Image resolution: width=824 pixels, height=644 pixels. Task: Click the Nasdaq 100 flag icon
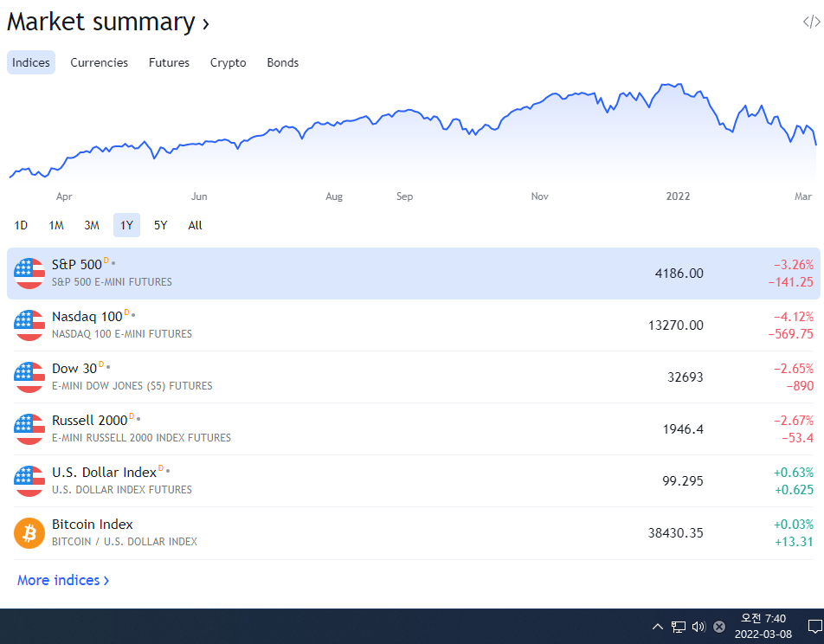[29, 325]
